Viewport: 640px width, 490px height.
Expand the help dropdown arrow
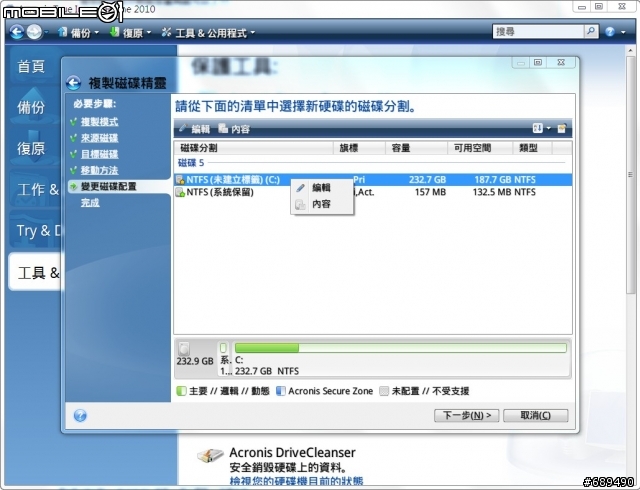click(623, 32)
